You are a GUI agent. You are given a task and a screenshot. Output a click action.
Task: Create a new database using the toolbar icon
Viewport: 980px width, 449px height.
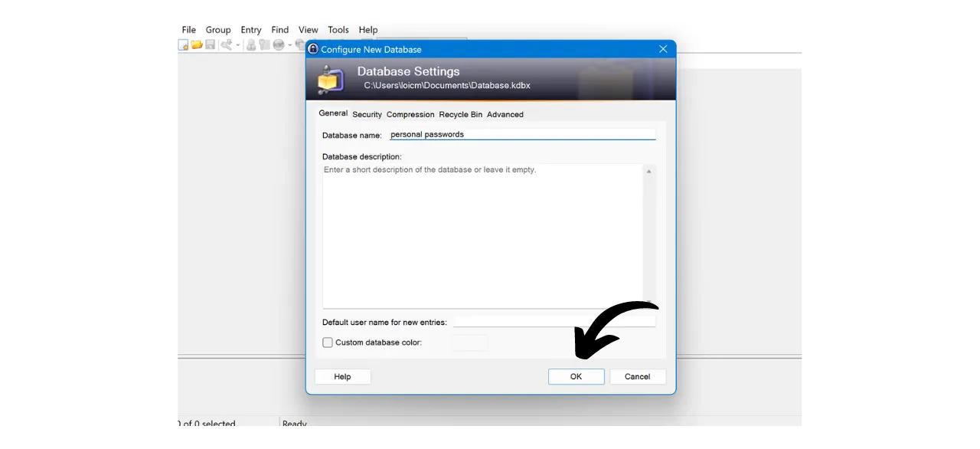183,44
